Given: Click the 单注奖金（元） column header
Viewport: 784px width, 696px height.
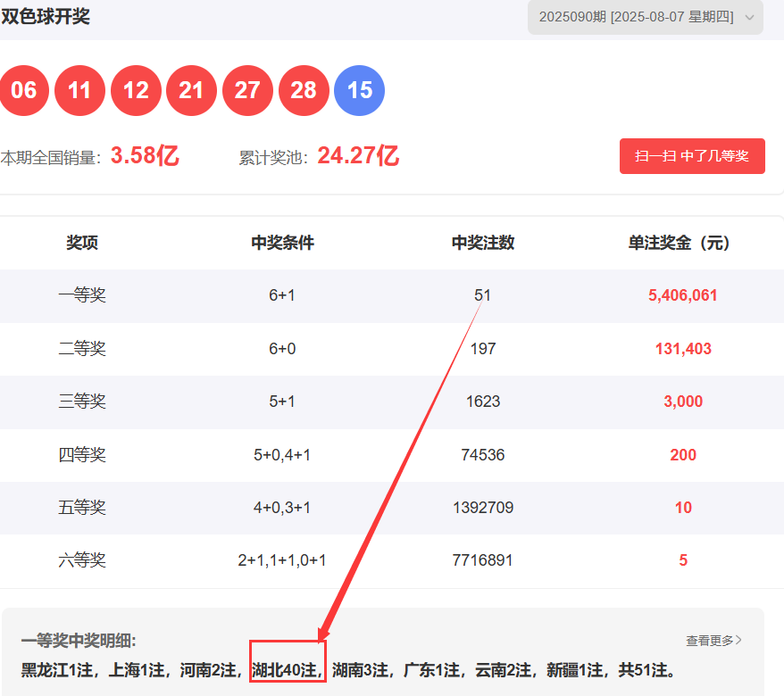Looking at the screenshot, I should click(679, 243).
